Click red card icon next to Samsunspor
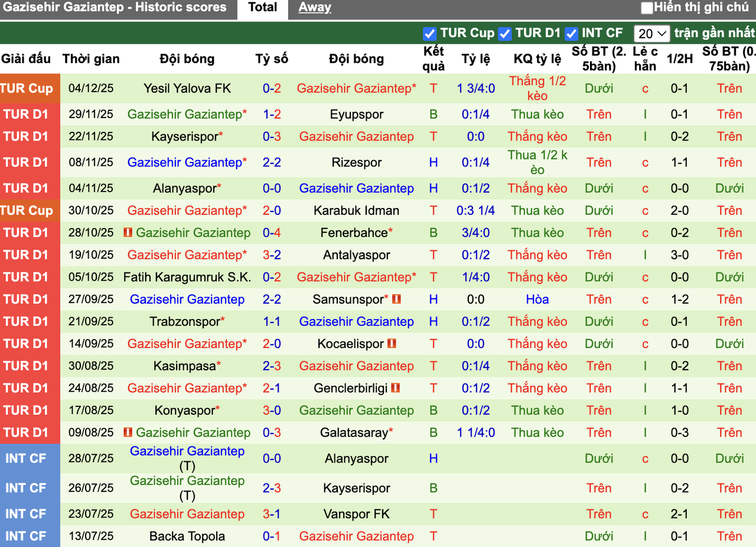Screen dimensions: 756x547 396,299
